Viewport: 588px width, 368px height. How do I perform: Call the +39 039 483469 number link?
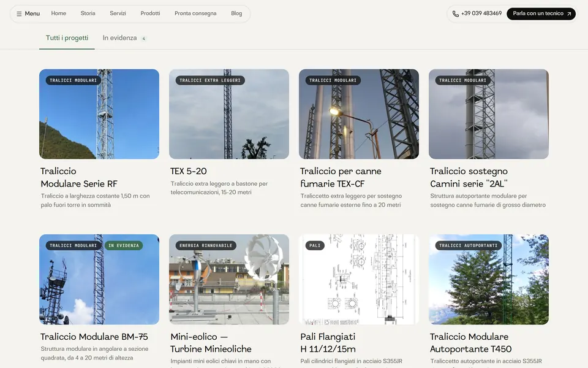[x=481, y=13]
